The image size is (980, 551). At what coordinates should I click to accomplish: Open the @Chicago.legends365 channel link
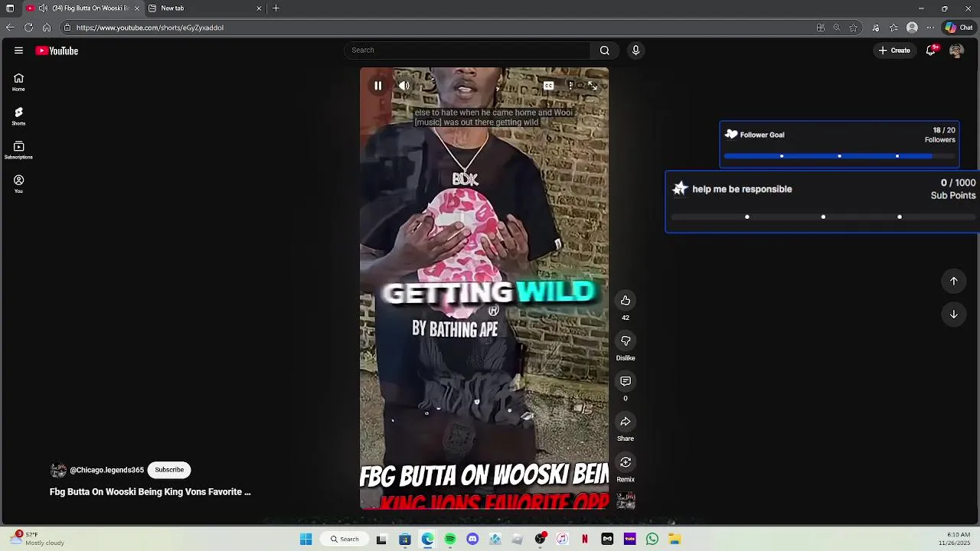107,470
